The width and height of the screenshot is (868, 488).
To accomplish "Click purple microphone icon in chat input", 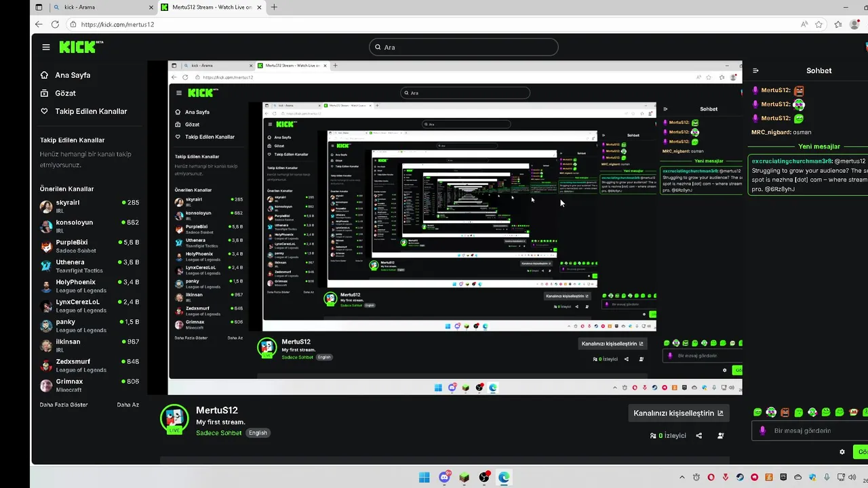I will tap(762, 430).
